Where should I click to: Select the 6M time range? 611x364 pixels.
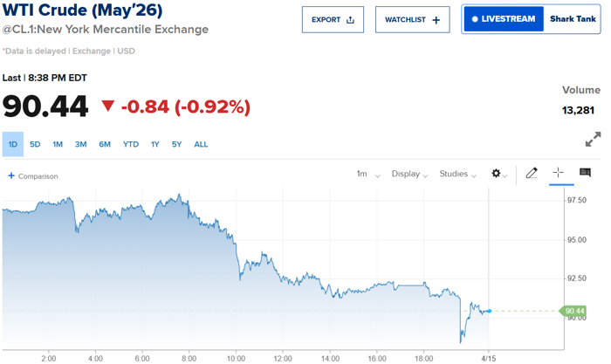pyautogui.click(x=105, y=144)
